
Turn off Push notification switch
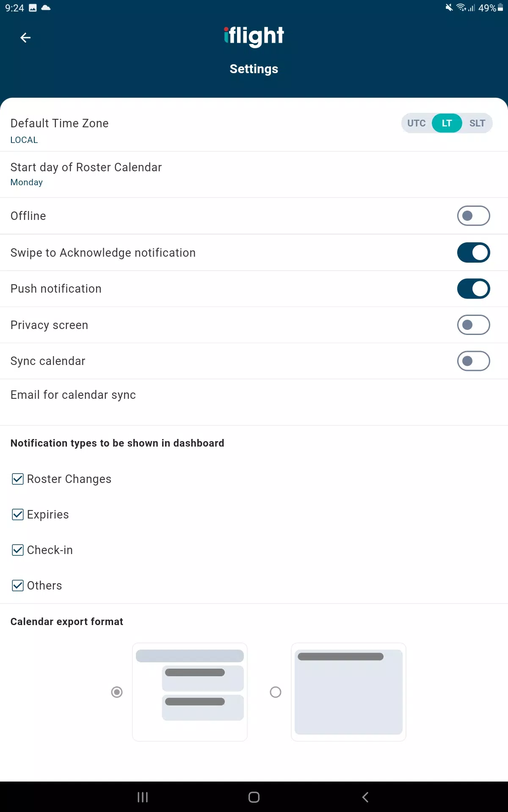coord(473,288)
